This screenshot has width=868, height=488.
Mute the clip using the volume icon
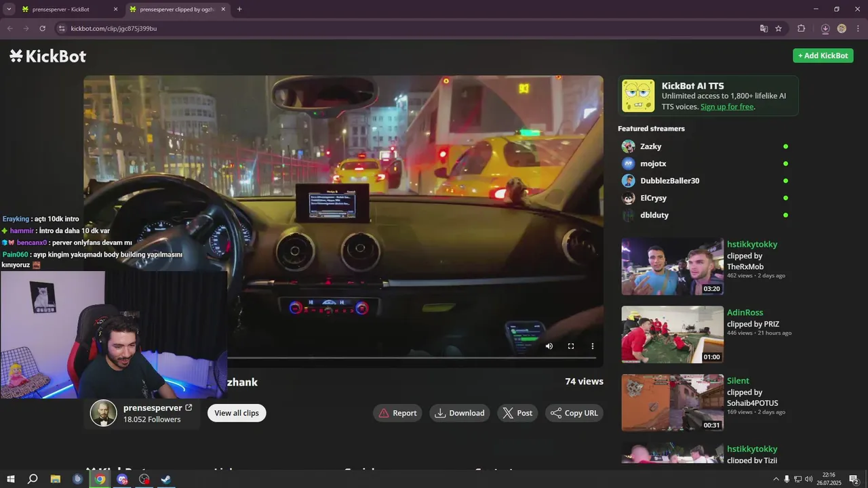pyautogui.click(x=549, y=346)
